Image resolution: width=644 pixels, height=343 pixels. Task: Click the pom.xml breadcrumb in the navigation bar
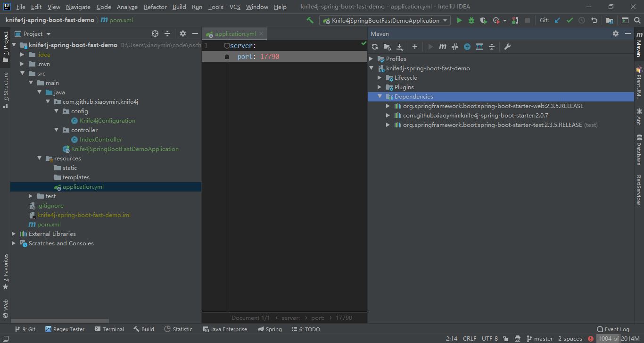point(117,20)
